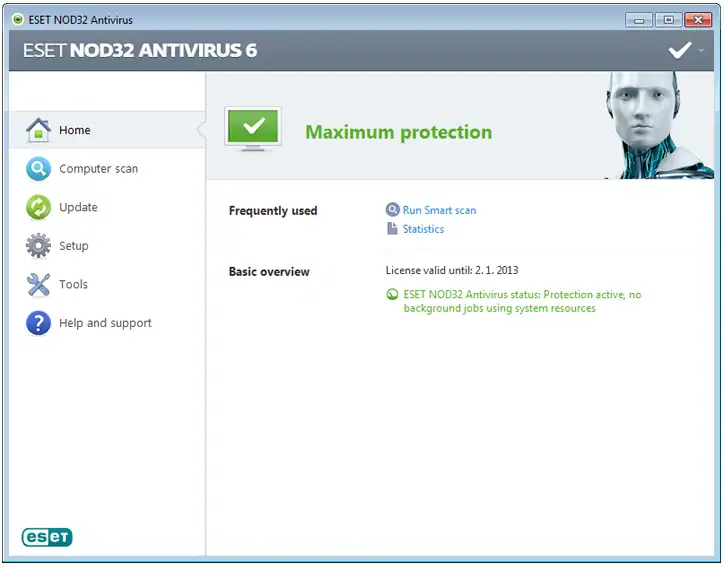Click the ESET logo at bottom left

pos(47,537)
